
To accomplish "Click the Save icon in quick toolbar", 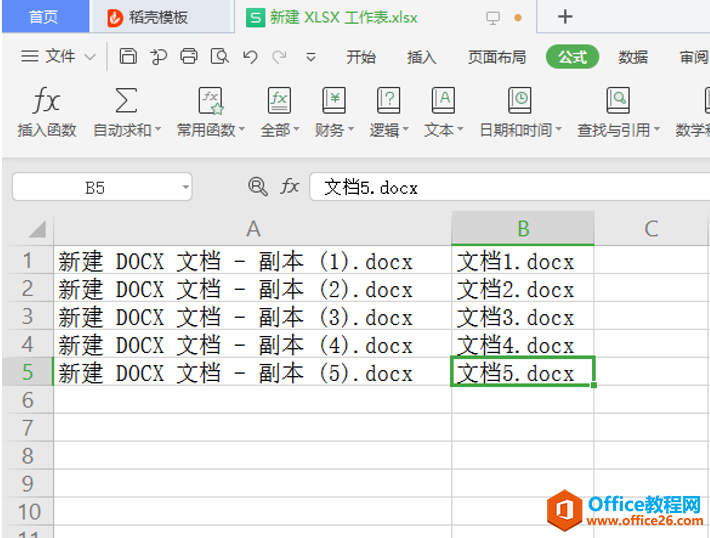I will point(128,57).
